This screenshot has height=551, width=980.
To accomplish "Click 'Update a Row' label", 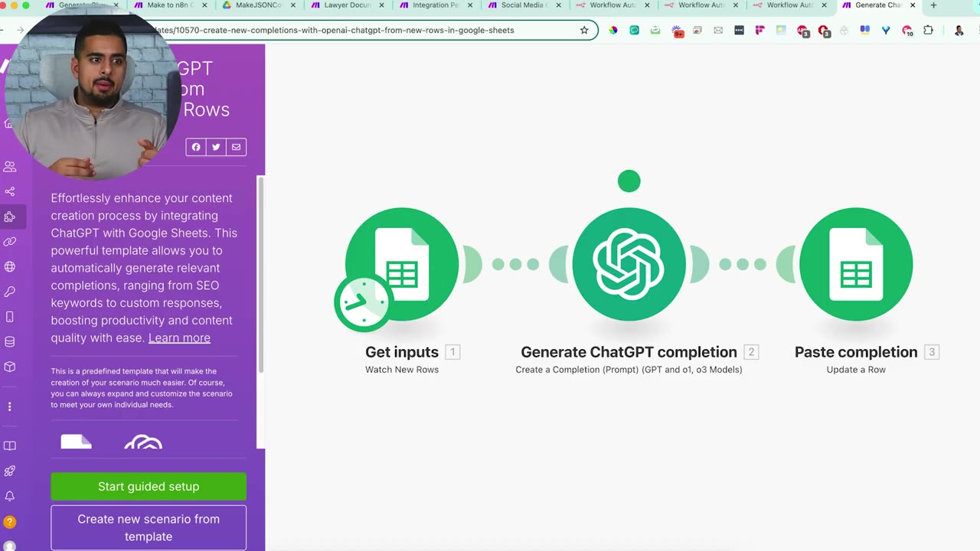I will pos(856,370).
